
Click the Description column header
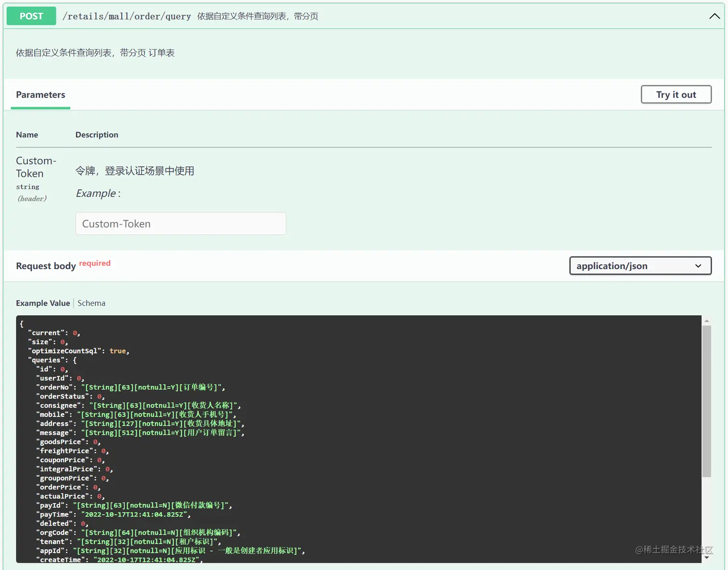97,135
